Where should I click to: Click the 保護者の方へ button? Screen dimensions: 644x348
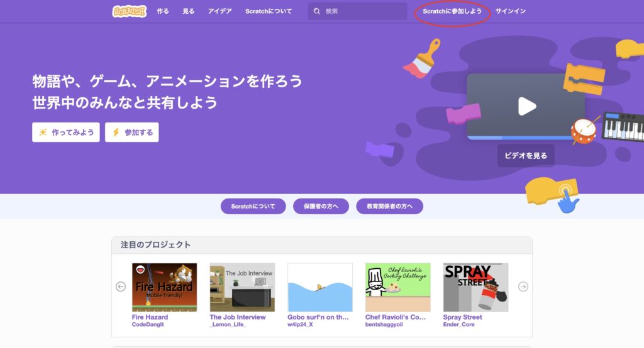[321, 206]
